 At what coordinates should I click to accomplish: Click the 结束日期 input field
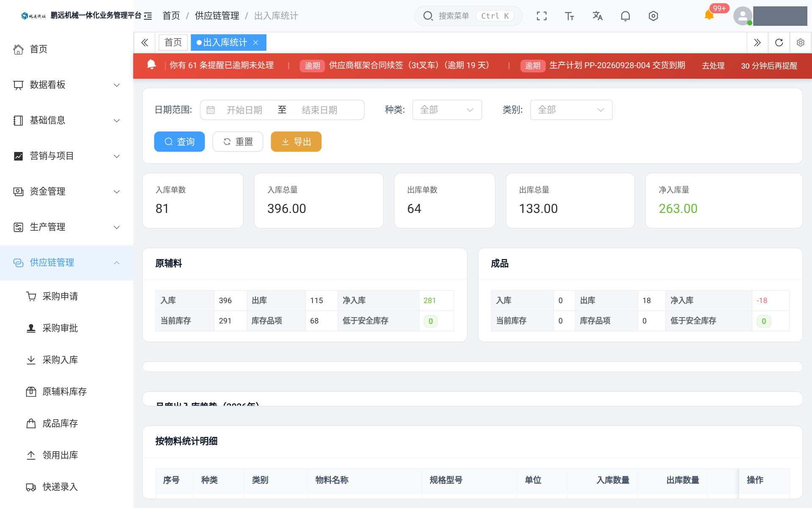click(320, 110)
